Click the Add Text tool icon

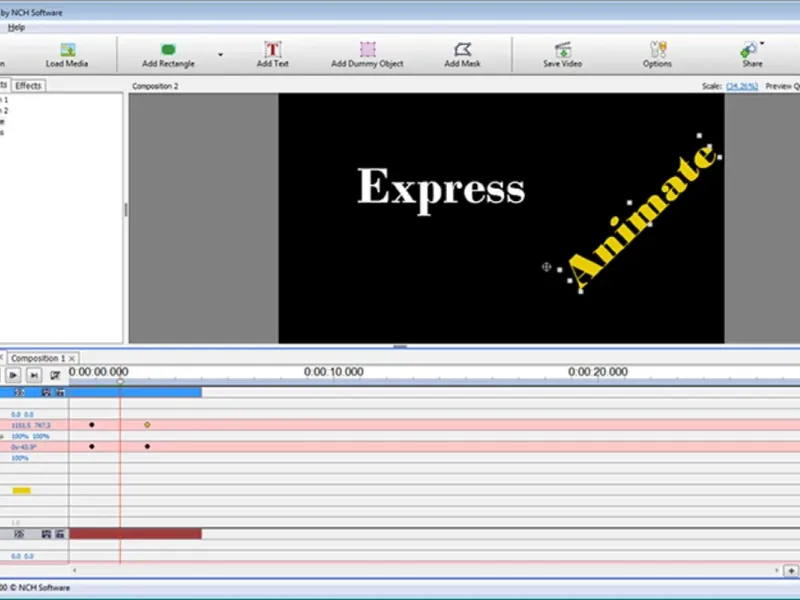[x=272, y=49]
